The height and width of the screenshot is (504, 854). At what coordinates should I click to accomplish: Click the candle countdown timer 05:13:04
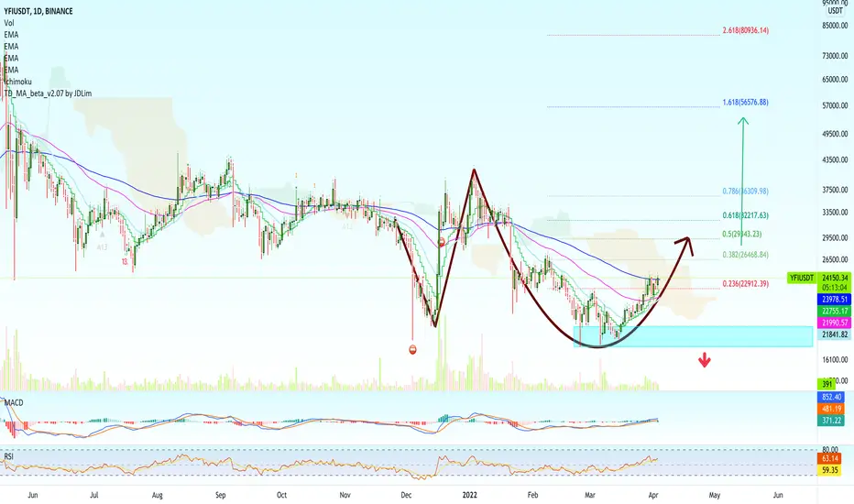835,287
